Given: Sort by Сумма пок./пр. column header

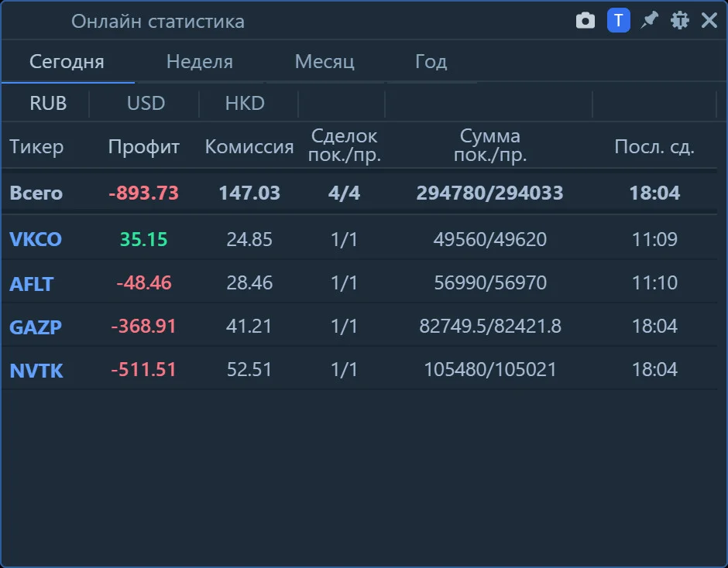Looking at the screenshot, I should (490, 145).
